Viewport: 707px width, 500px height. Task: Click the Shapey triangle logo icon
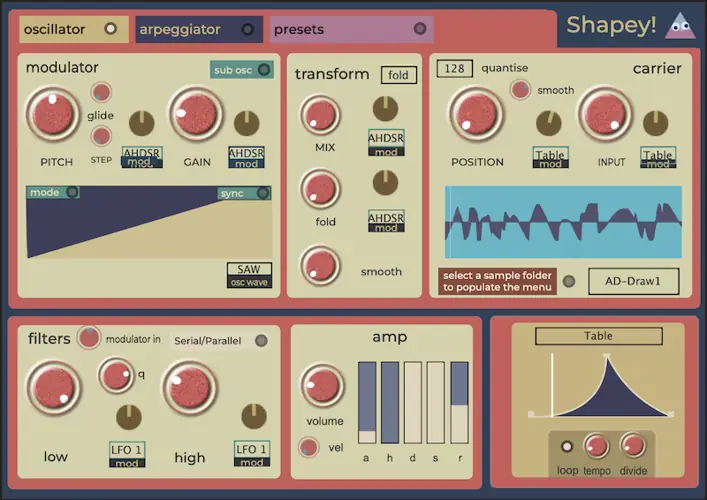[x=679, y=26]
